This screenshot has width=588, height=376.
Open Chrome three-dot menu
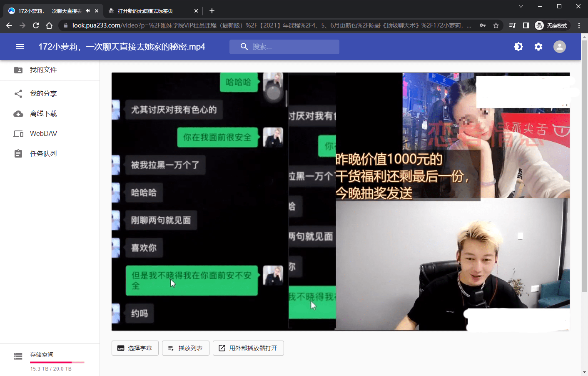579,25
